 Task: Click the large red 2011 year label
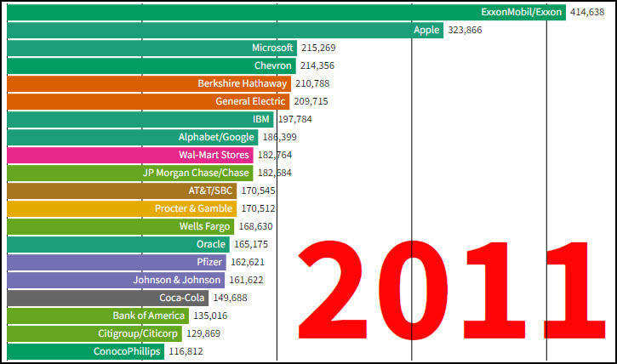452,290
